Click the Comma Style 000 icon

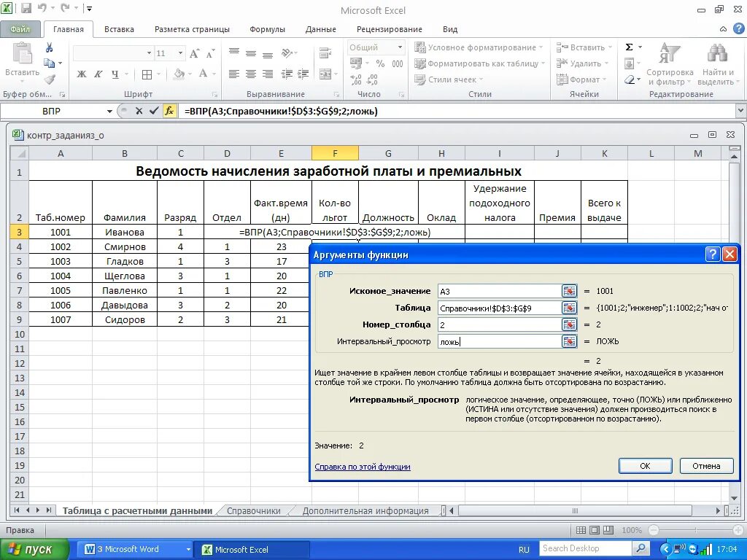398,63
